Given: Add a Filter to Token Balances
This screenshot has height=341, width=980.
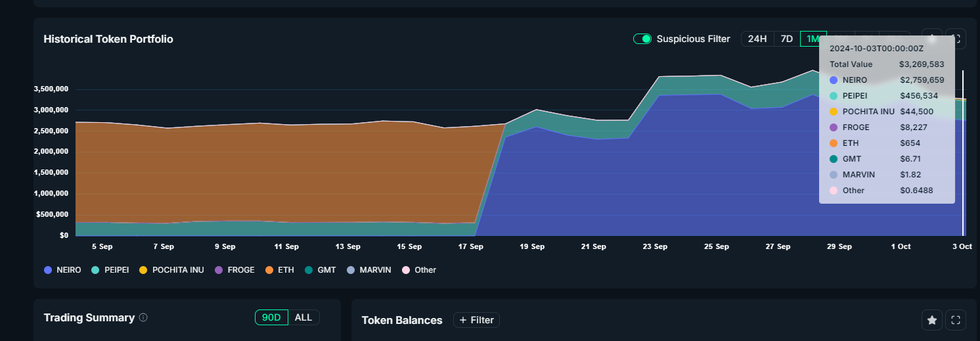Looking at the screenshot, I should (x=476, y=320).
